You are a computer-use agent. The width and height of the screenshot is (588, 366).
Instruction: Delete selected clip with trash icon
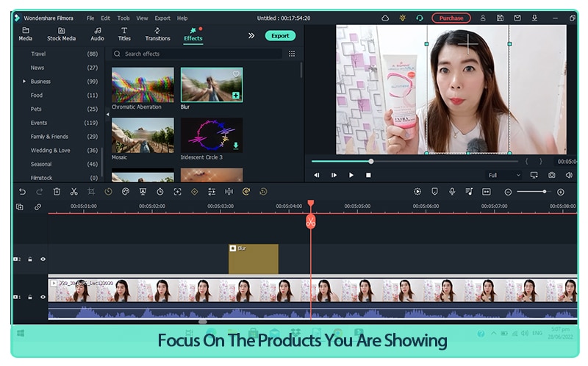pyautogui.click(x=57, y=192)
